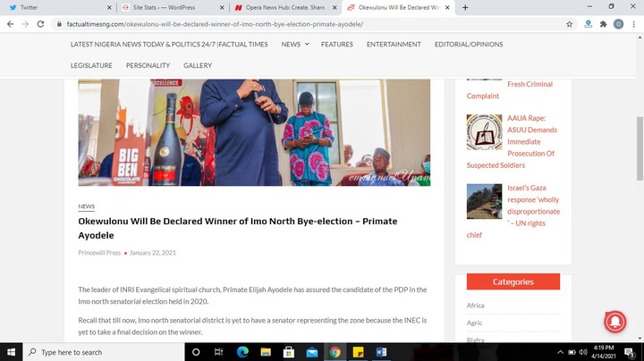The width and height of the screenshot is (644, 361).
Task: Open File Explorer from the taskbar
Action: [x=266, y=352]
